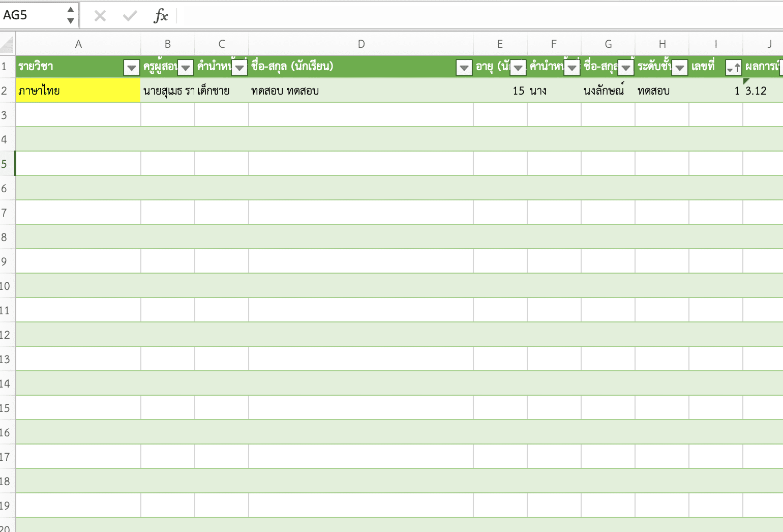This screenshot has height=532, width=783.
Task: Select row 2 header
Action: pos(7,91)
